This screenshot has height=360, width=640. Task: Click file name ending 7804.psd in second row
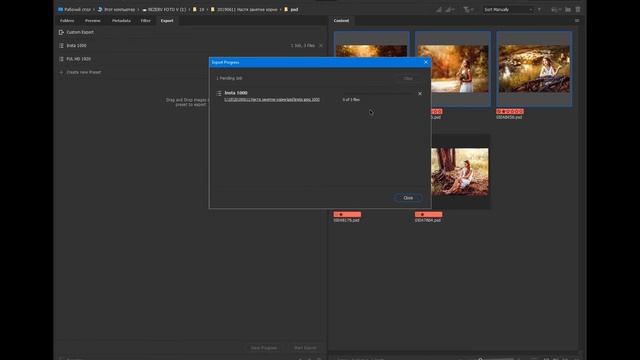tap(428, 220)
